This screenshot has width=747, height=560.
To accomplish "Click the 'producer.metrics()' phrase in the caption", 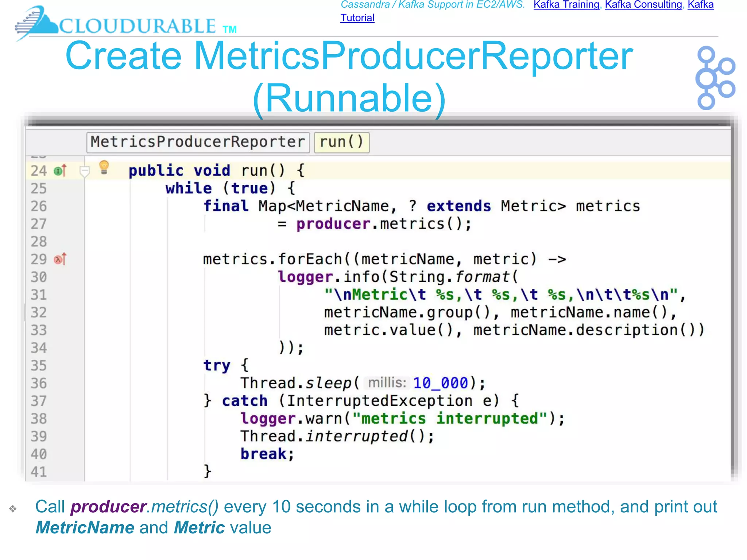I will click(x=145, y=507).
